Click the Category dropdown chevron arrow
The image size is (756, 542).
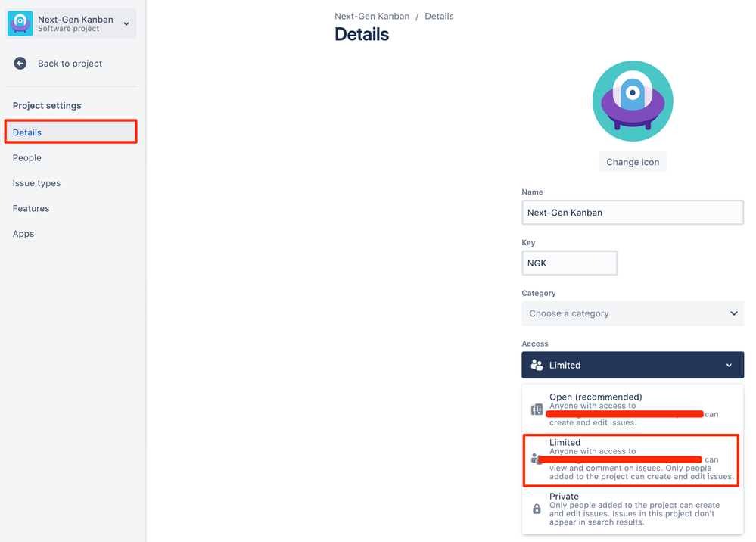pyautogui.click(x=733, y=313)
